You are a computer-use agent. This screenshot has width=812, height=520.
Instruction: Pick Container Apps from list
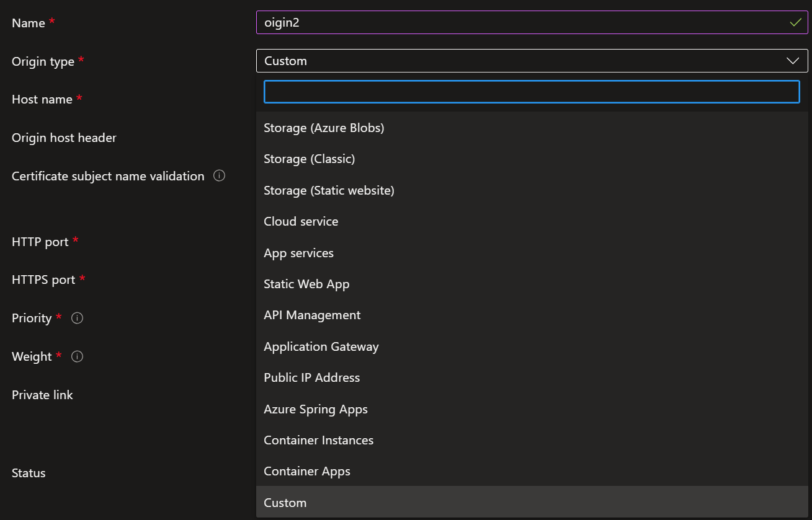(x=306, y=471)
